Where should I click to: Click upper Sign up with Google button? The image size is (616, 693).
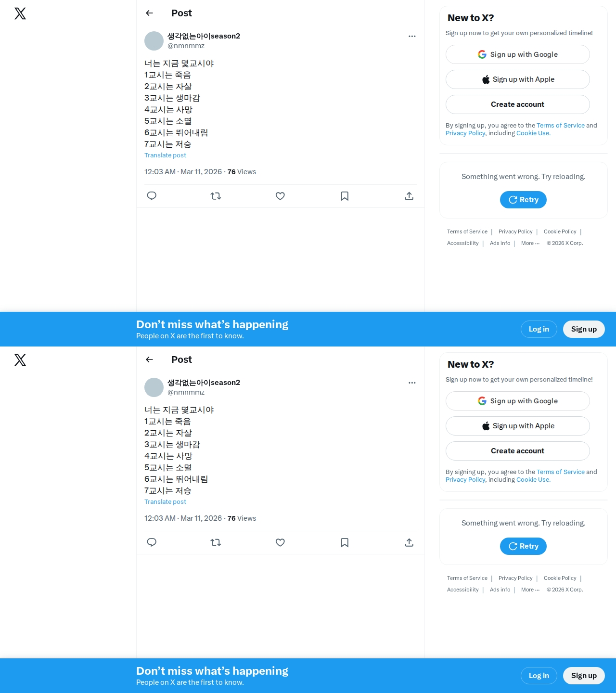pos(518,54)
